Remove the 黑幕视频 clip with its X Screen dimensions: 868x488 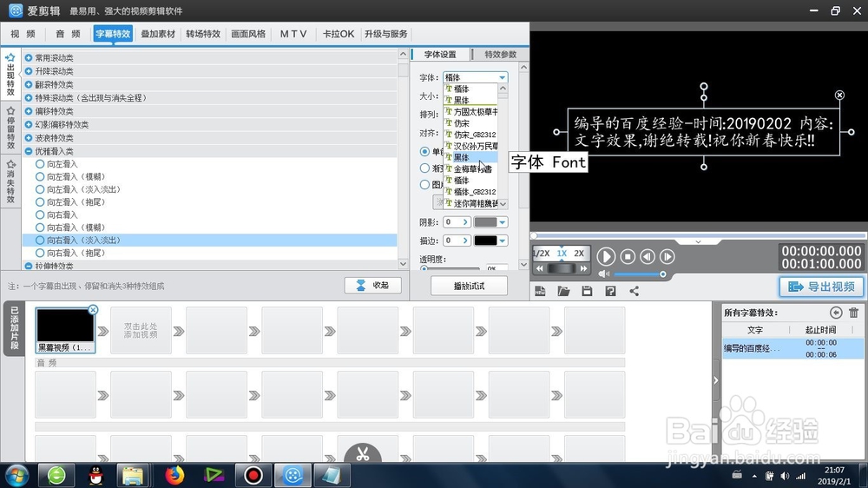coord(93,310)
